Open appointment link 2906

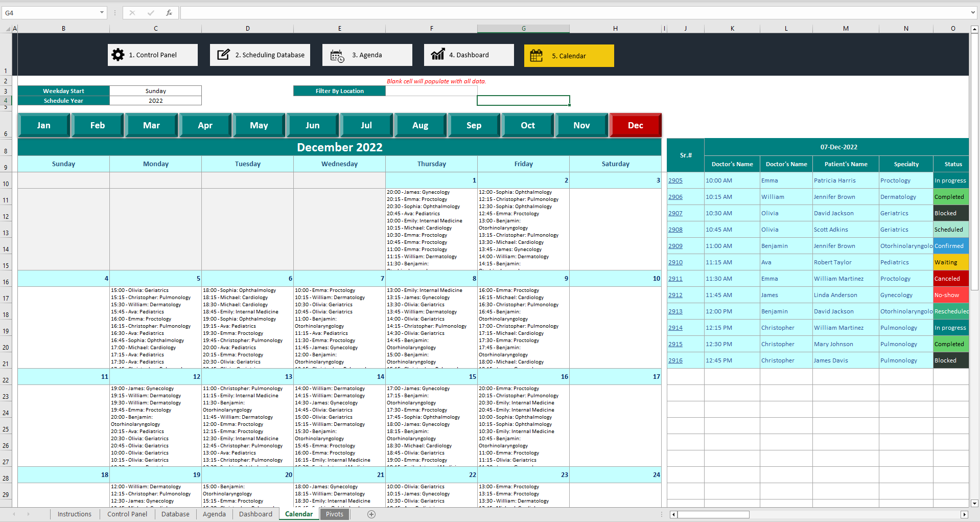pos(675,197)
